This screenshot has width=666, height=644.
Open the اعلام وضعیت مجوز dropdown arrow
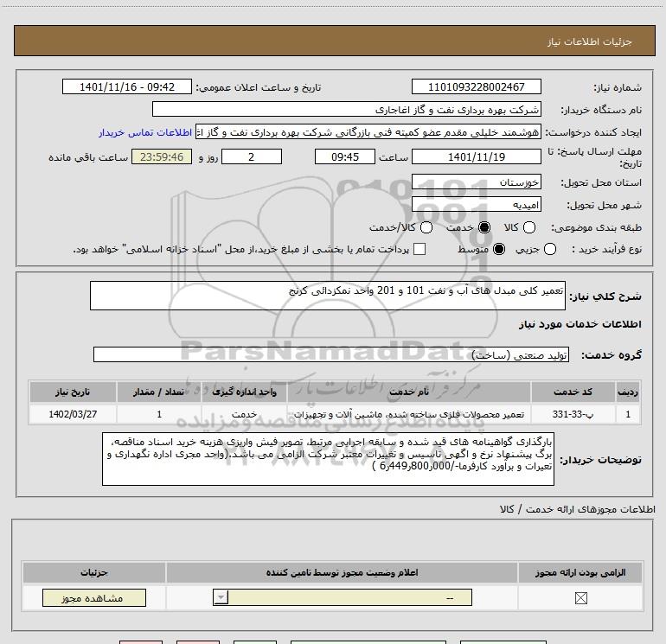221,597
